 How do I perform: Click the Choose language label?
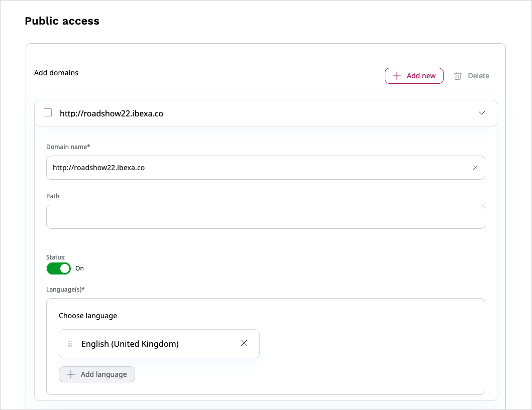88,316
